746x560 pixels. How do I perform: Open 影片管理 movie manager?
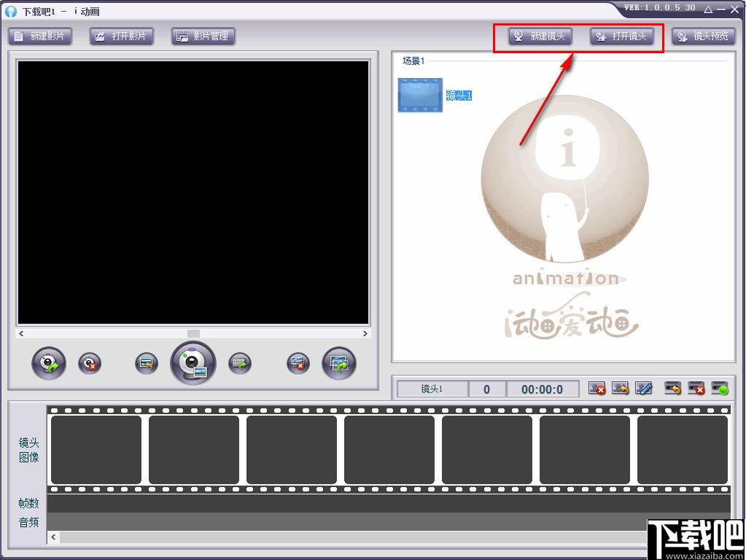[x=203, y=36]
